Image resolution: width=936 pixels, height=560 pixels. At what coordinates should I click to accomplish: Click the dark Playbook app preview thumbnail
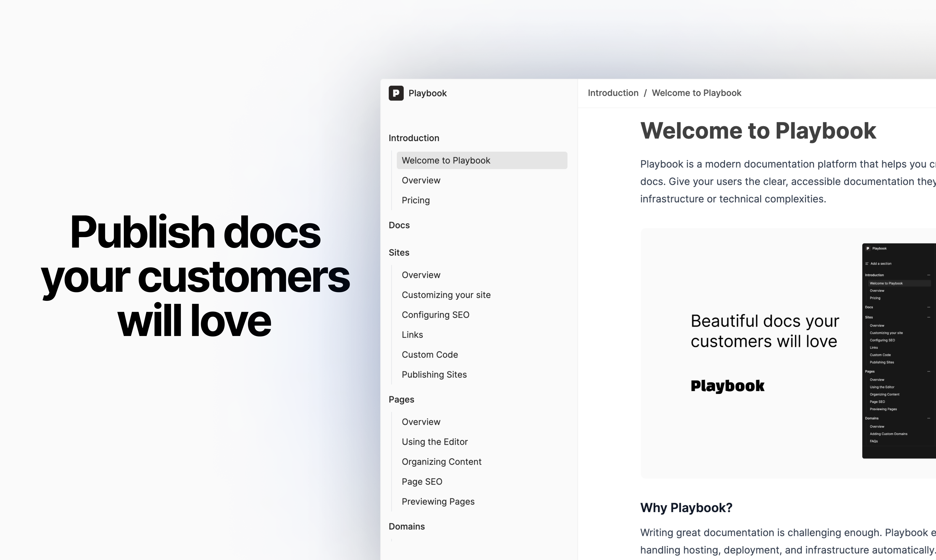click(898, 351)
